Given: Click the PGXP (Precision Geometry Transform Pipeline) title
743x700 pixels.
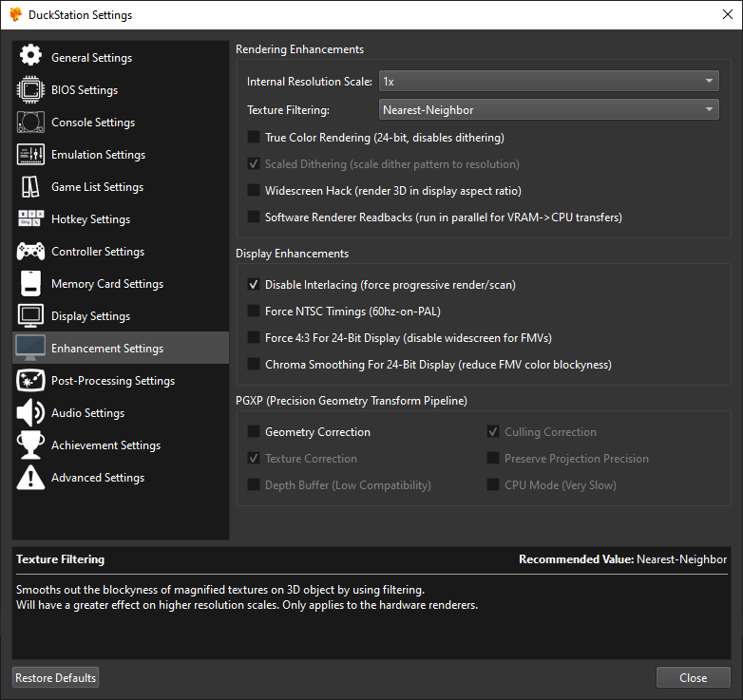Looking at the screenshot, I should [x=352, y=401].
